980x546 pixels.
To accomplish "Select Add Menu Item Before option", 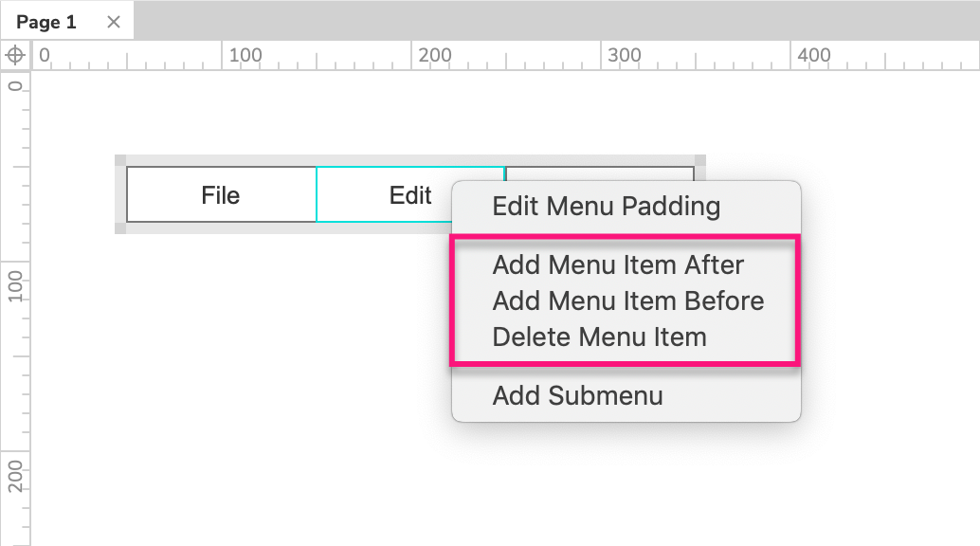I will coord(627,300).
